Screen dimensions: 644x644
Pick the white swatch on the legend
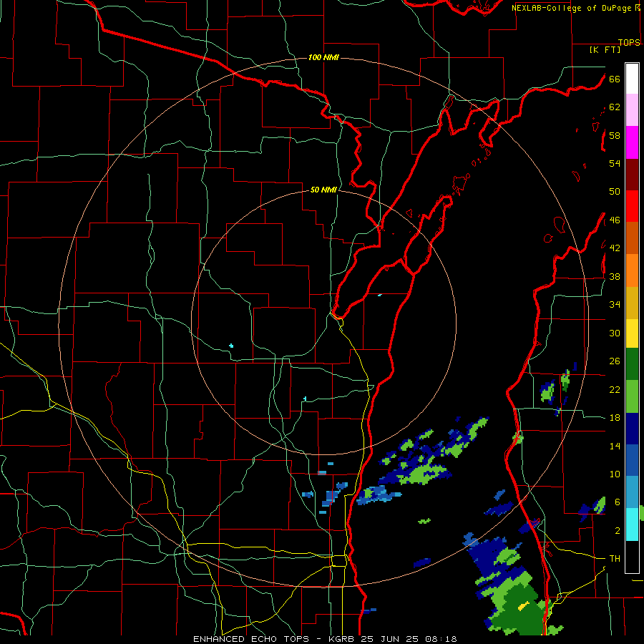(632, 79)
